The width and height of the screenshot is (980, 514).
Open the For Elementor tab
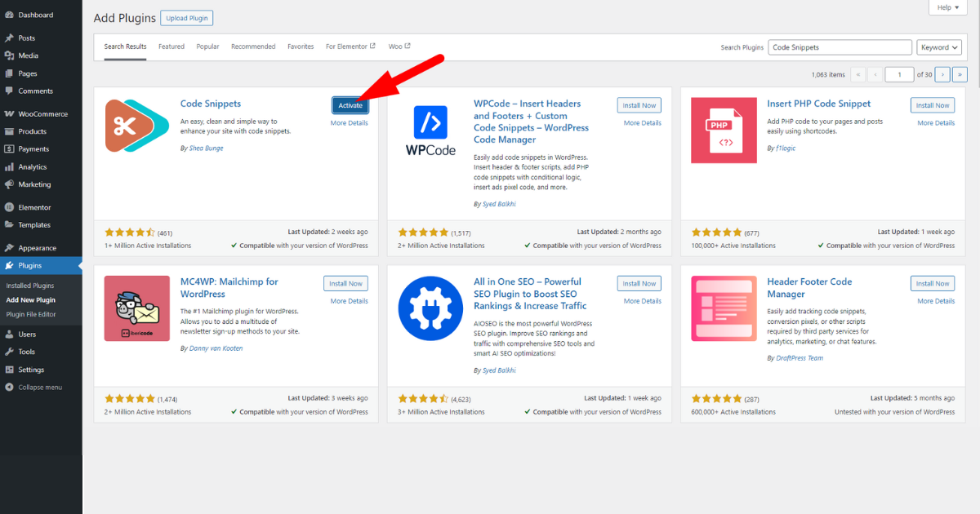(x=350, y=47)
